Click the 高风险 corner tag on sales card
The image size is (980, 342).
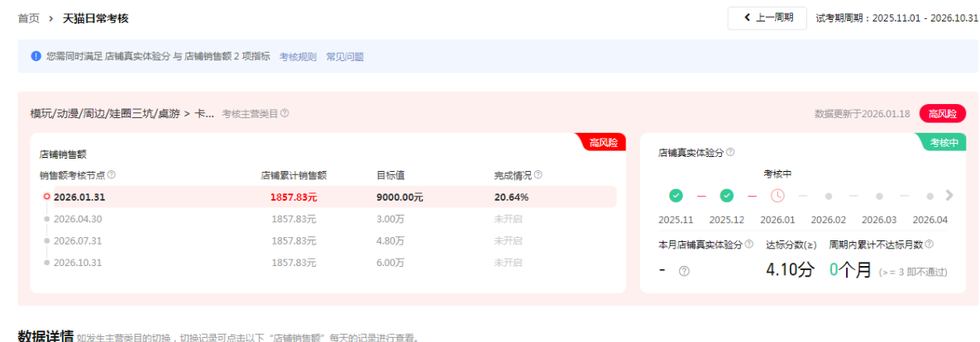(603, 142)
